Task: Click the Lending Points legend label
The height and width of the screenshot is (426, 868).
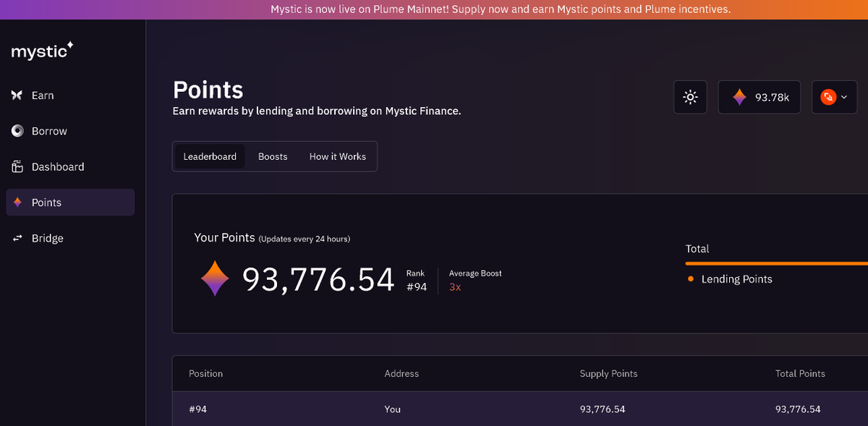Action: pyautogui.click(x=737, y=279)
